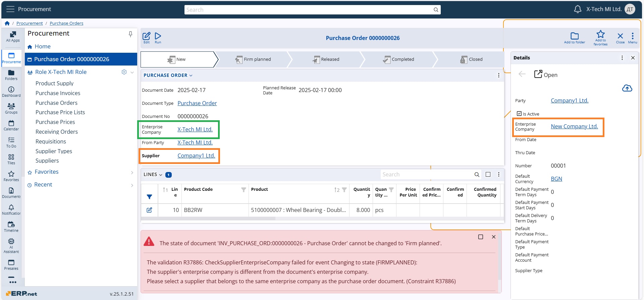The image size is (644, 300).
Task: Show more sidebar items ellipsis
Action: (x=12, y=282)
